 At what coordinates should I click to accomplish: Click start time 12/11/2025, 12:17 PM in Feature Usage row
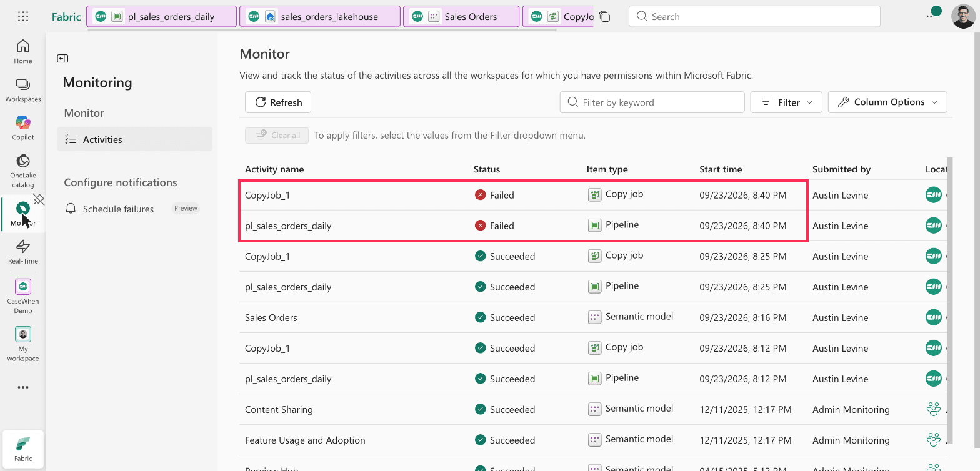[746, 440]
